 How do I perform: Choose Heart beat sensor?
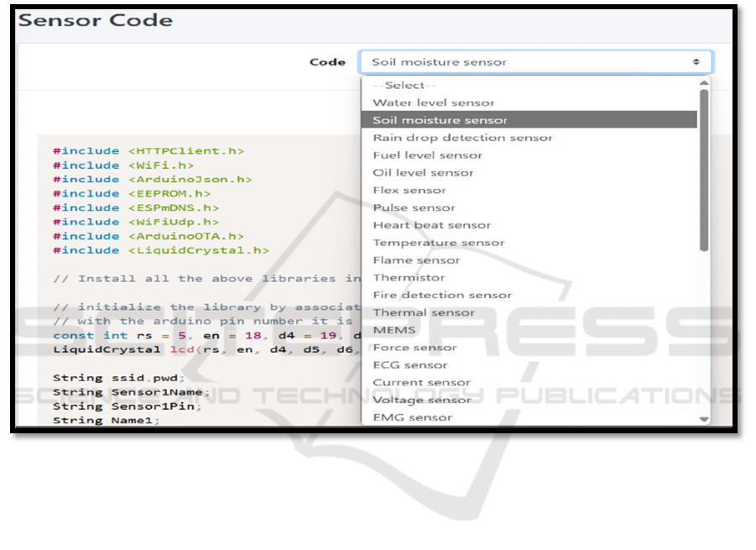431,225
